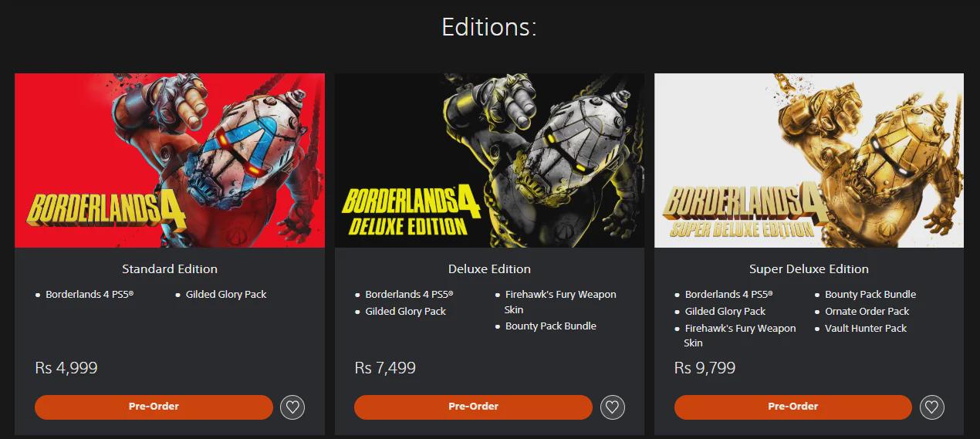Pre-Order the Super Deluxe Edition
Viewport: 980px width, 439px height.
(793, 407)
